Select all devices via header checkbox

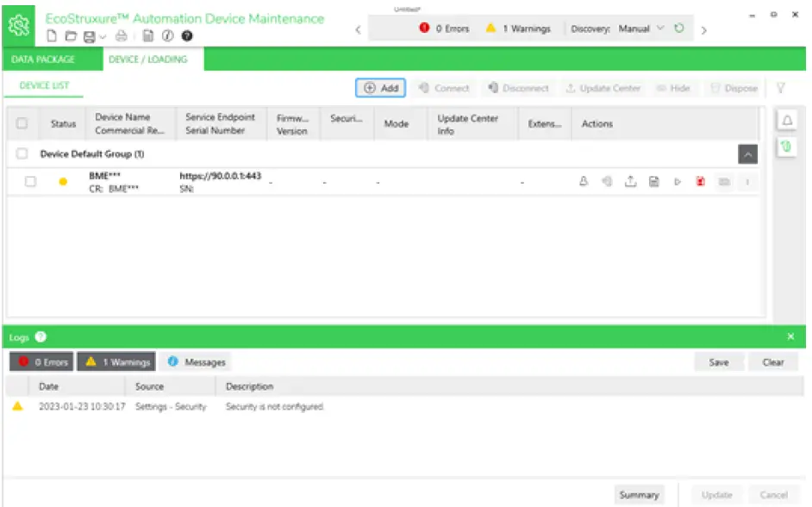23,123
